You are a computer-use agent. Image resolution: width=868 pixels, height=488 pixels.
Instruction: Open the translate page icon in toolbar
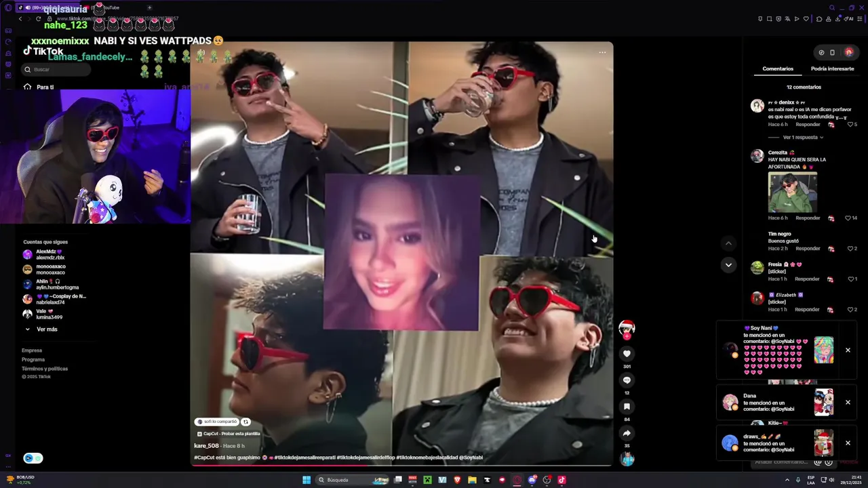(x=788, y=19)
